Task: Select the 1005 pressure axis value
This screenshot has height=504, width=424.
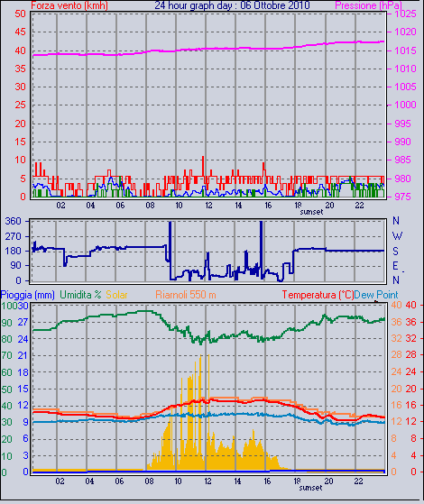Action: [405, 87]
